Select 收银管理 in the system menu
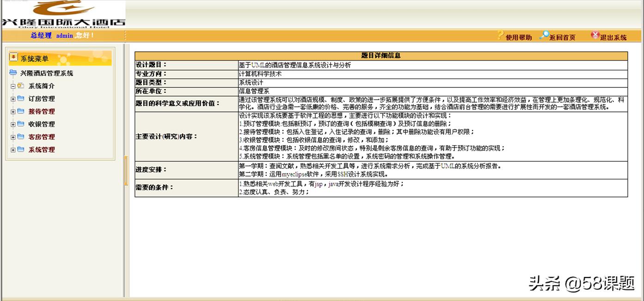 [41, 124]
